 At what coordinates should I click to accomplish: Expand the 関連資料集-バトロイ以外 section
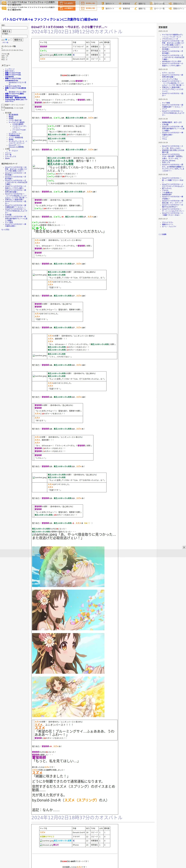[x=3, y=108]
